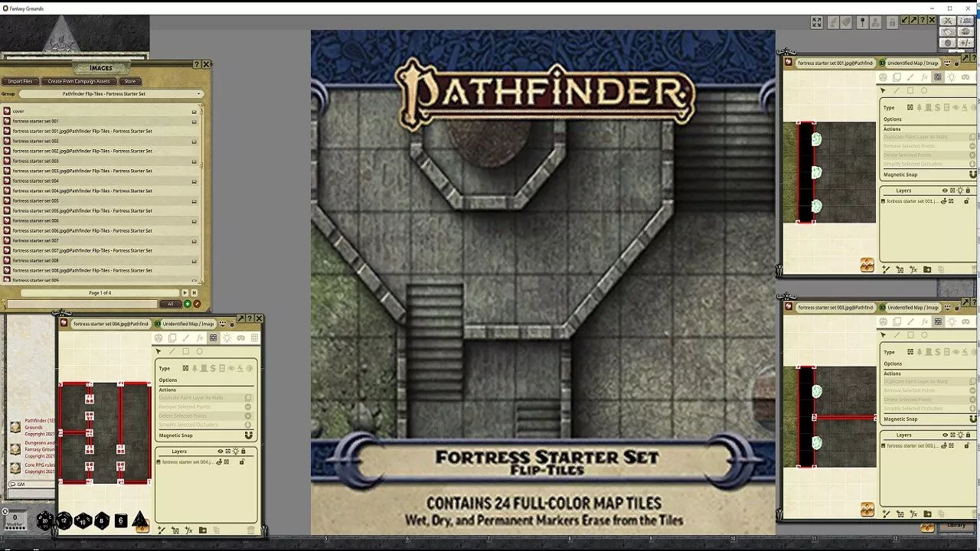980x551 pixels.
Task: Click the orange compass button in set 001 window
Action: [x=867, y=266]
